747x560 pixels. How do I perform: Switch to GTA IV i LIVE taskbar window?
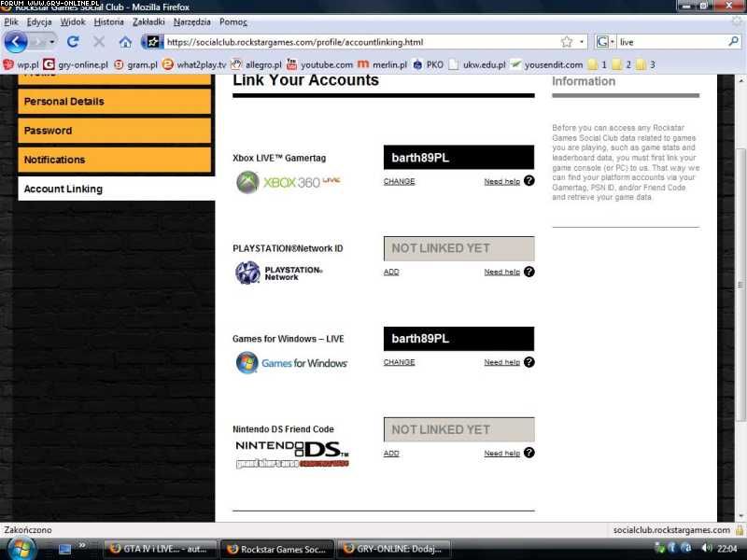click(160, 549)
